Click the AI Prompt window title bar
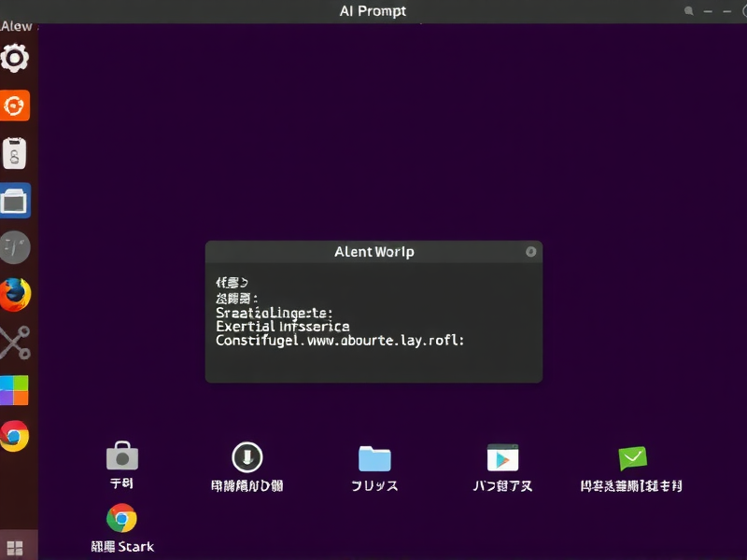 (373, 10)
